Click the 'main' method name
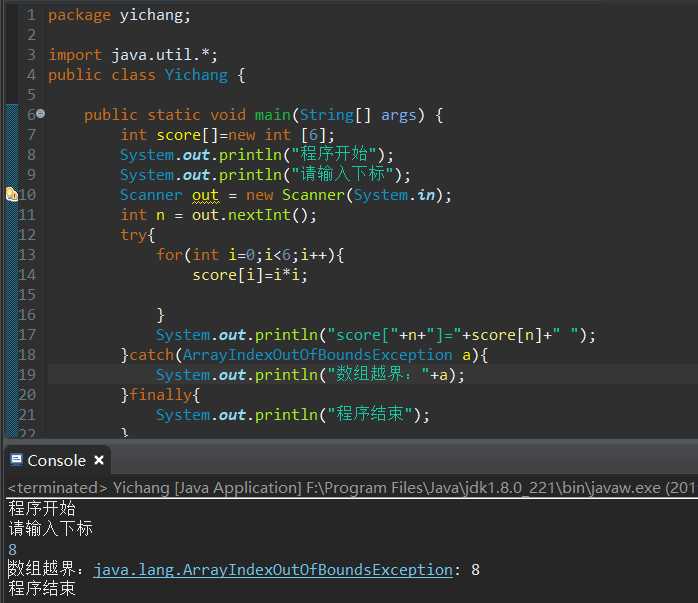Screen dimensions: 698x603 [x=272, y=115]
